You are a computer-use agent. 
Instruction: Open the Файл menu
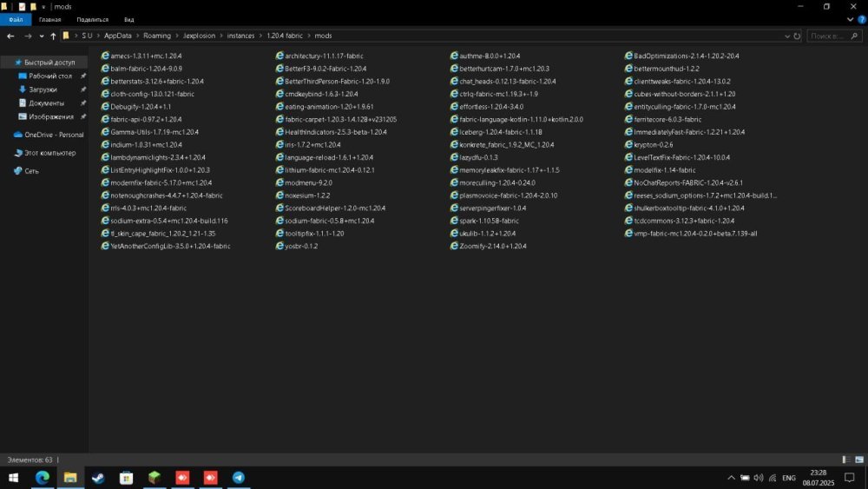pos(16,19)
